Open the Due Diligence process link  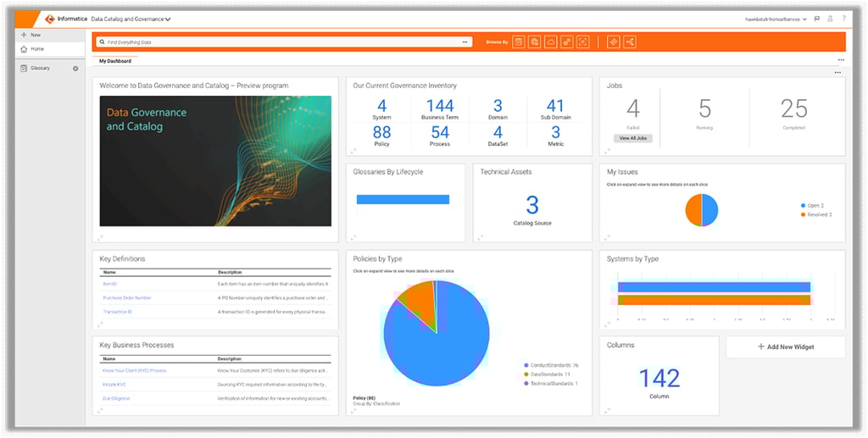pyautogui.click(x=116, y=398)
